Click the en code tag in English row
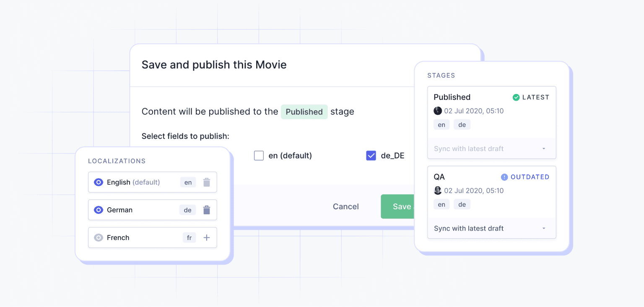The image size is (644, 307). click(188, 182)
